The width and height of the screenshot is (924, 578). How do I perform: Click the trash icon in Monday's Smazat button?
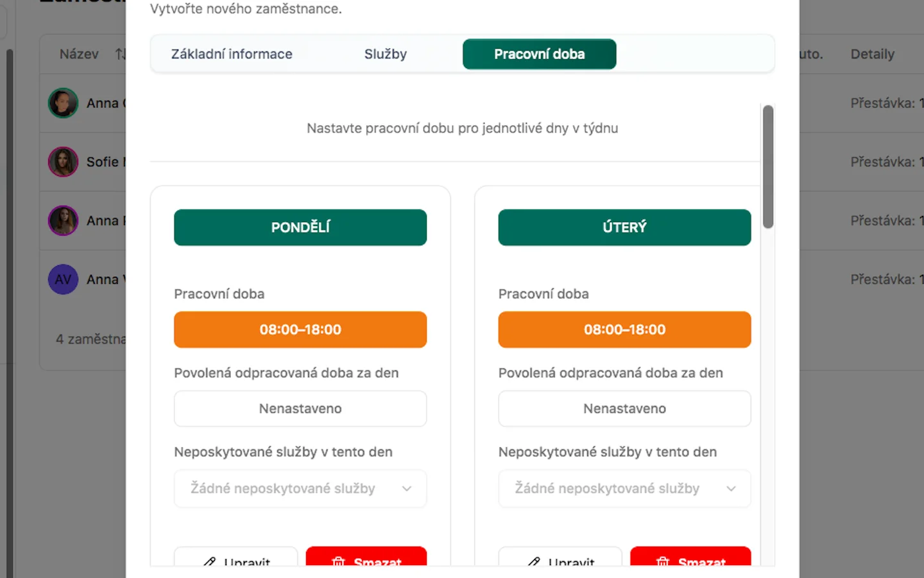[339, 562]
